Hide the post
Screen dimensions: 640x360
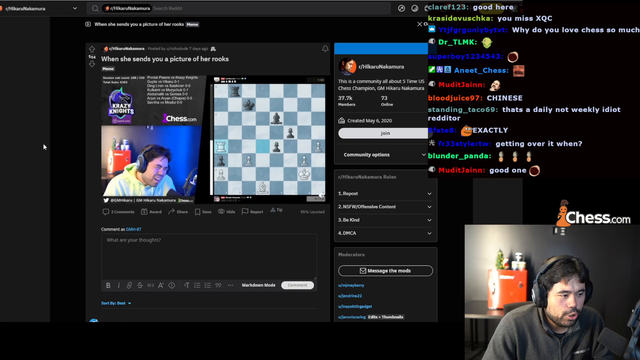[227, 211]
